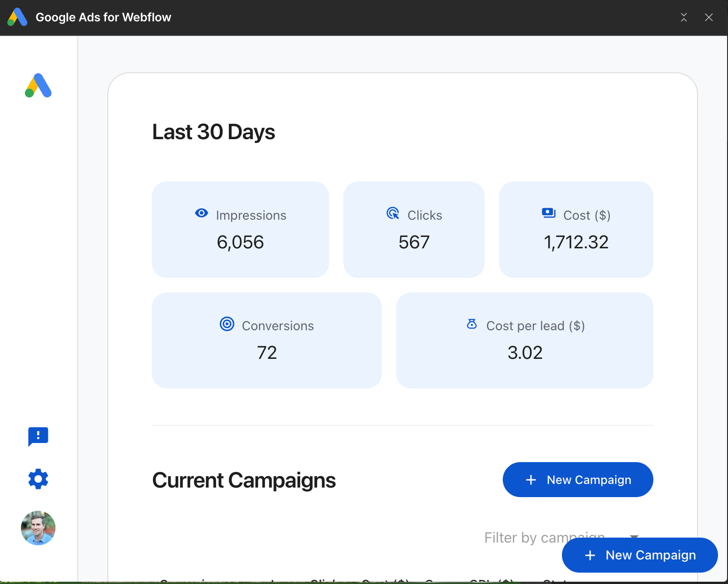728x584 pixels.
Task: Click New Campaign beside the Current Campaigns heading
Action: [578, 480]
